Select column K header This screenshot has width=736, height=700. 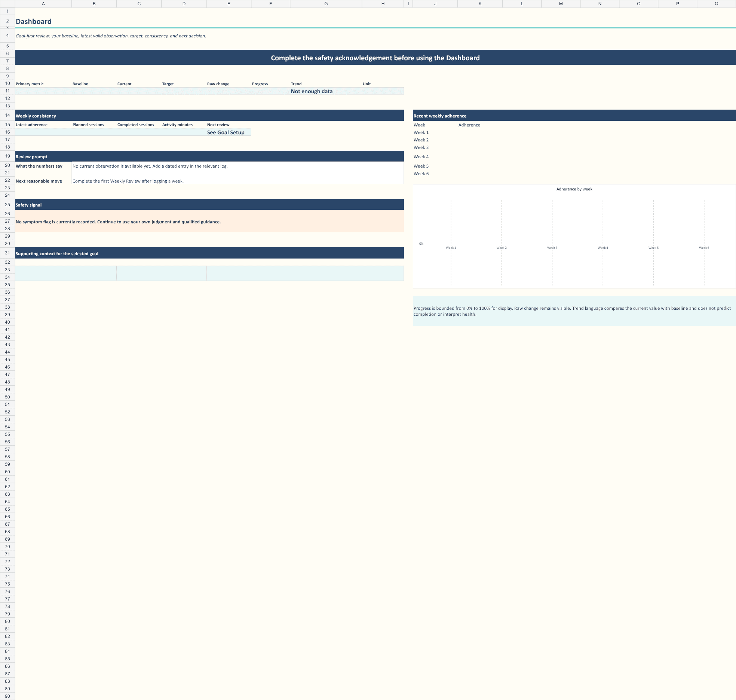480,4
